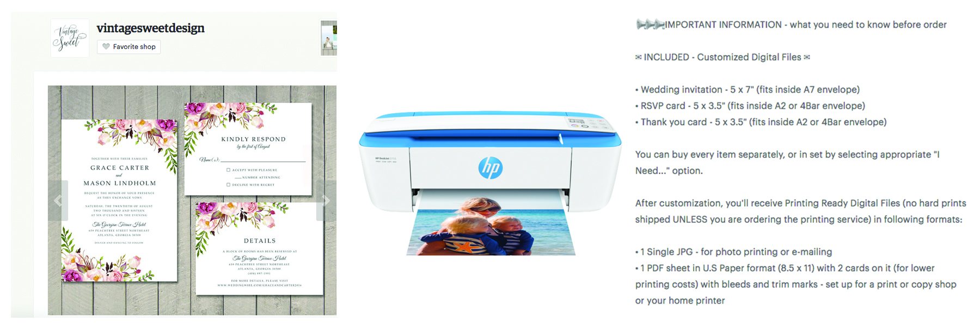This screenshot has height=327, width=980.
Task: Select the Grace Carter wedding invitation card
Action: coord(119,201)
